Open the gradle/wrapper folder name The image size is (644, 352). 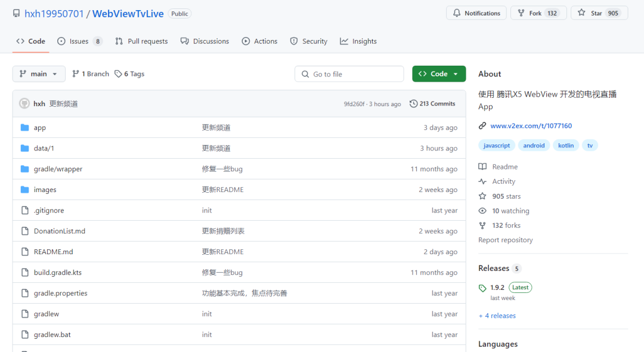[58, 169]
